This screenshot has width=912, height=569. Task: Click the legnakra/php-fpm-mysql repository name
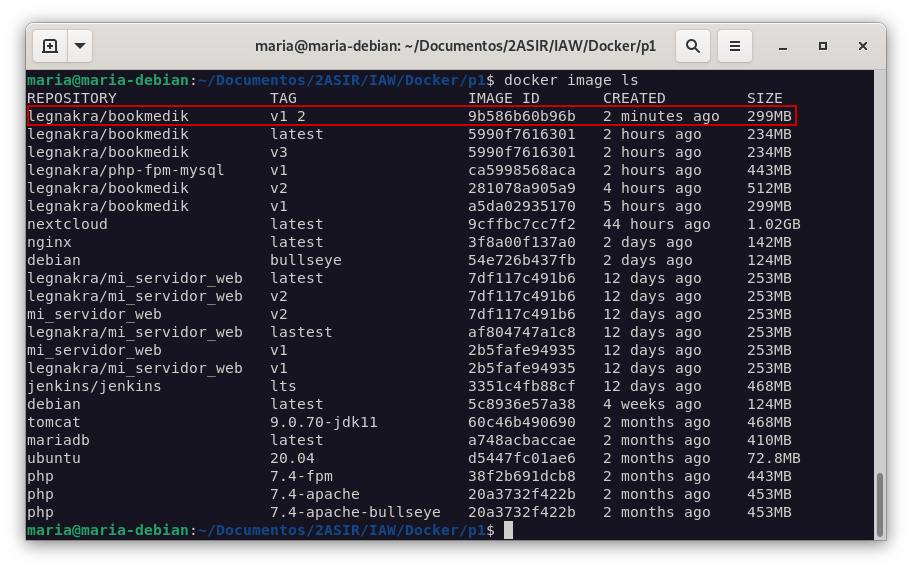click(x=125, y=170)
